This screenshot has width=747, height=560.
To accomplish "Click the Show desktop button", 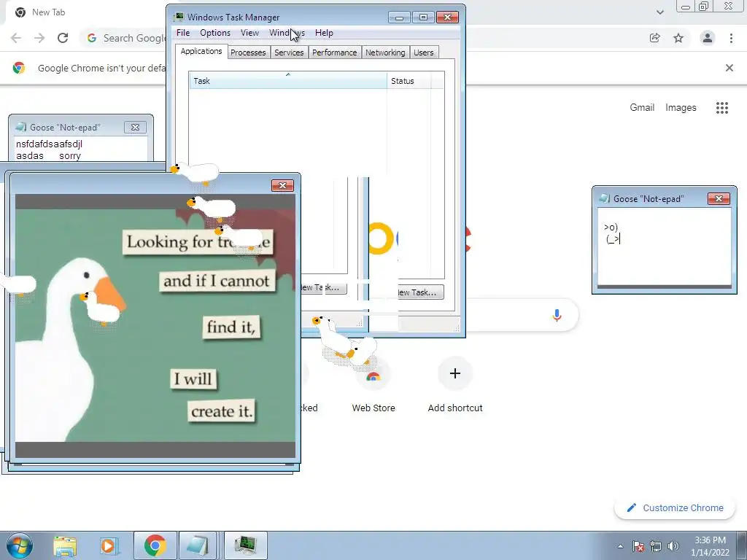I will coord(742,545).
